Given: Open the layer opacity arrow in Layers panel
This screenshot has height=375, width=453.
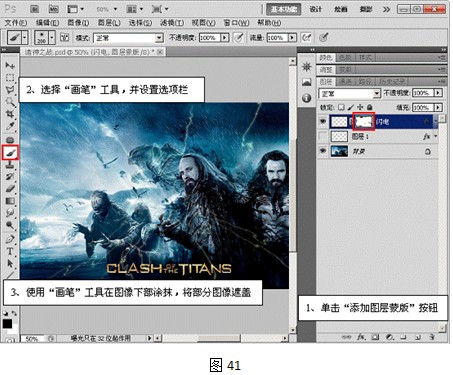Looking at the screenshot, I should [x=438, y=93].
